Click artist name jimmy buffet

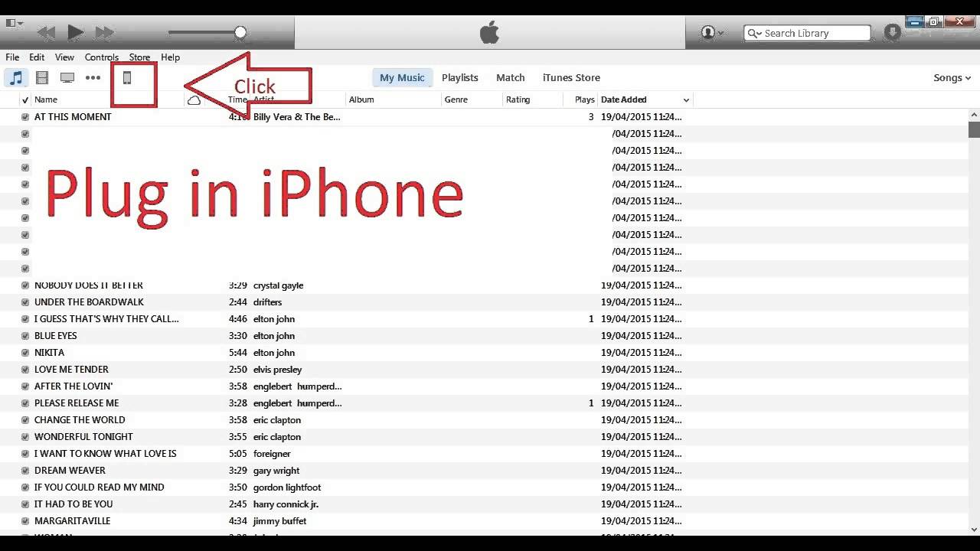point(279,521)
